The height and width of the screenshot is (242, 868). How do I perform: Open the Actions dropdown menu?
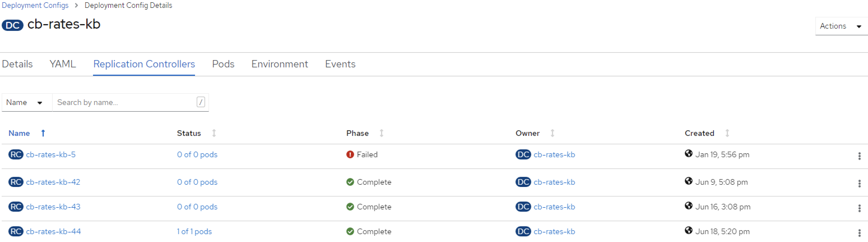click(x=840, y=26)
